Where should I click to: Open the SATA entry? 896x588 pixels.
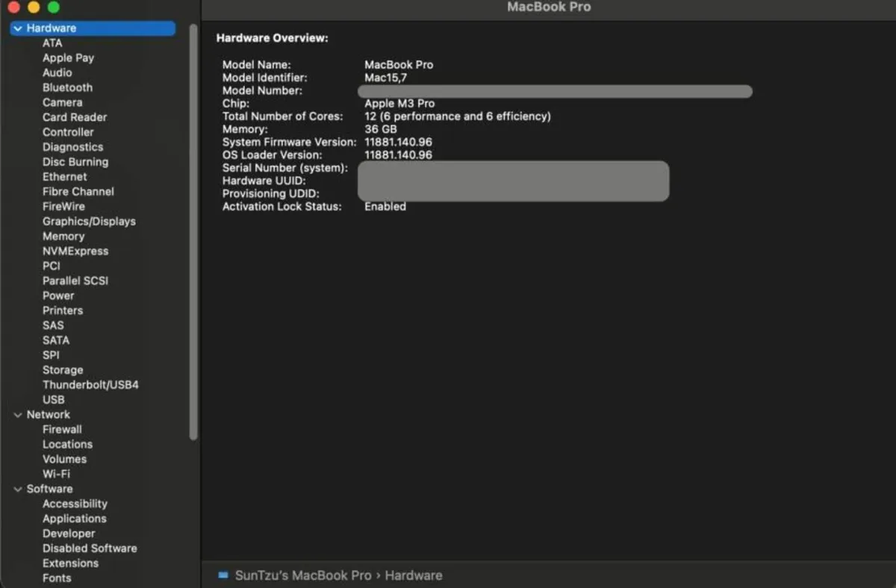(x=56, y=340)
